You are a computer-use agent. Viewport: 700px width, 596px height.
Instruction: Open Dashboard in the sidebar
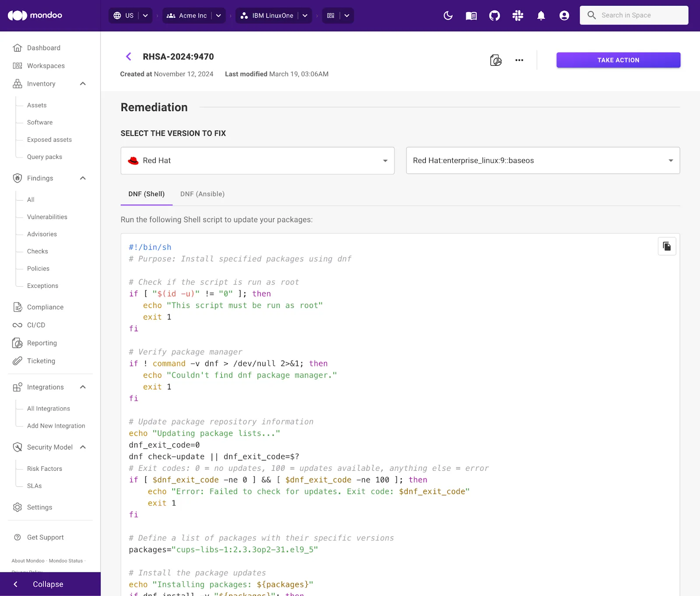44,48
